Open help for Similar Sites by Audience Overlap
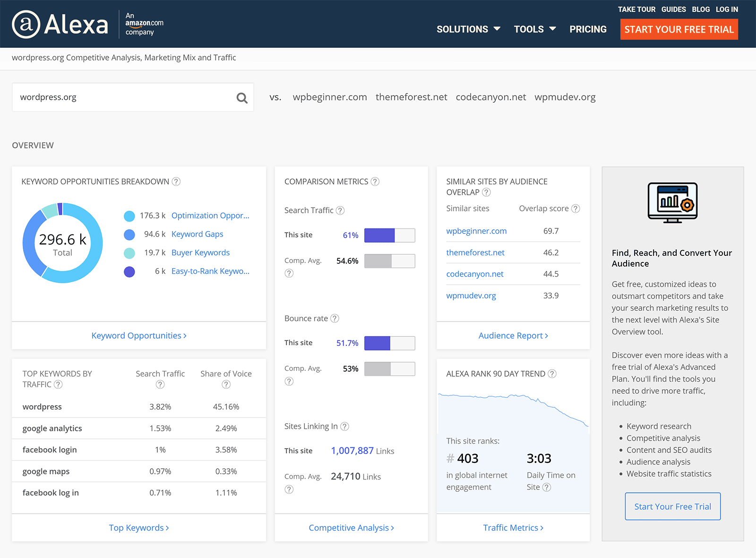 [x=486, y=192]
